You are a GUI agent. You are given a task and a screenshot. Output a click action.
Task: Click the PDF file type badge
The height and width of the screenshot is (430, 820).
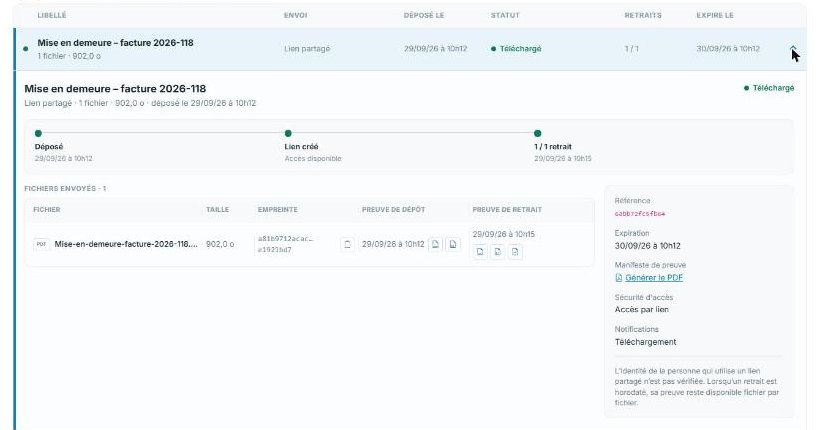(41, 244)
